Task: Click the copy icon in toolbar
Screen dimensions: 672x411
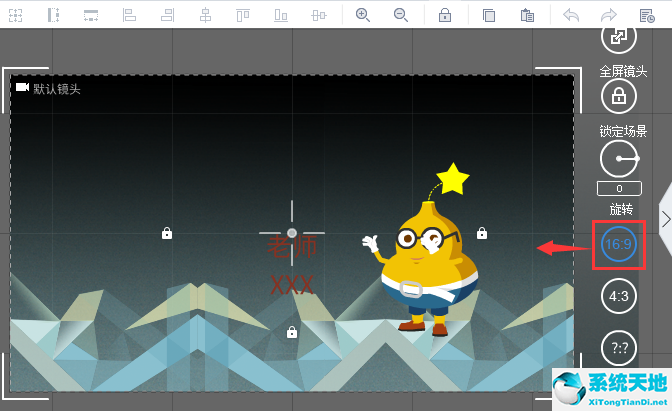Action: tap(489, 15)
